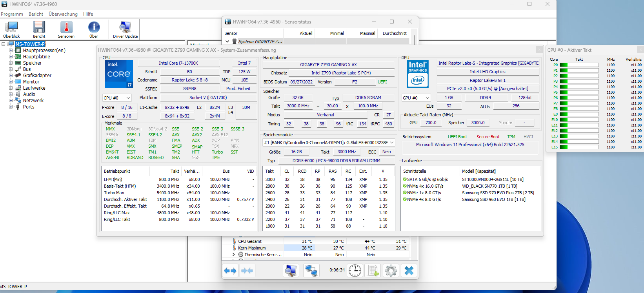Collapse the System: GIGABYTE sensor group

227,41
